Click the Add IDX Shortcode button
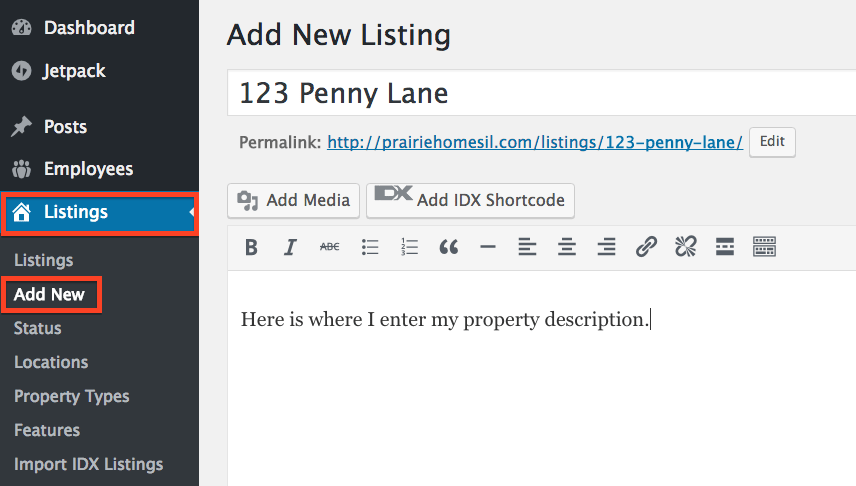The height and width of the screenshot is (486, 856). pyautogui.click(x=470, y=200)
